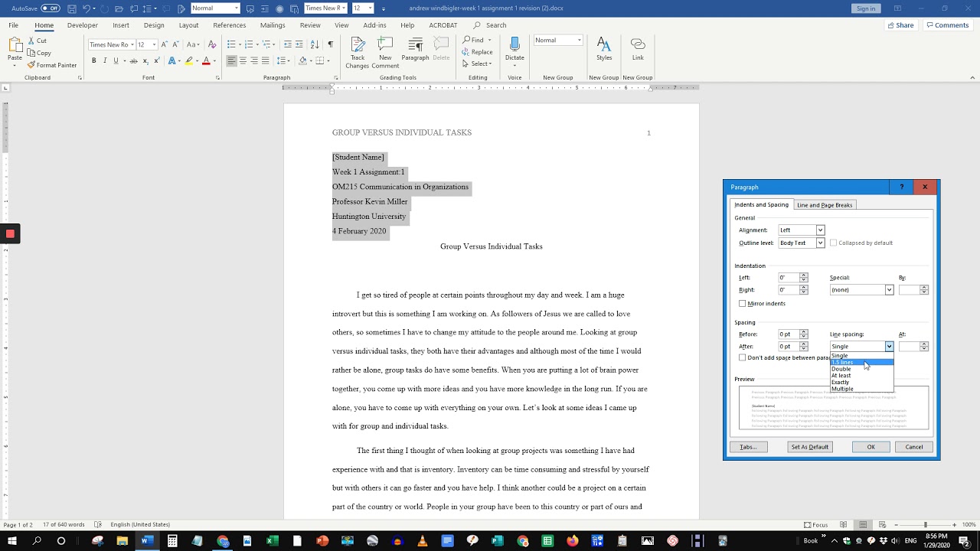
Task: Select 1.5 lines in line spacing list
Action: click(x=861, y=363)
